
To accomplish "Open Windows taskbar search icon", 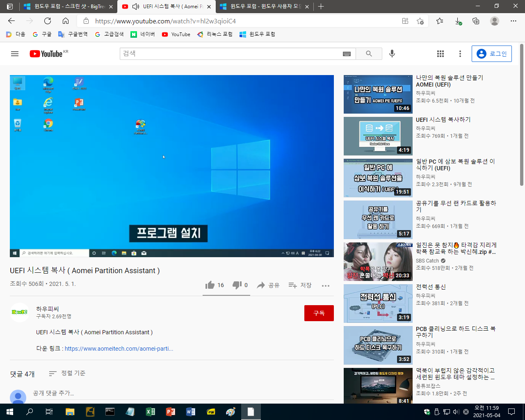I will click(30, 412).
